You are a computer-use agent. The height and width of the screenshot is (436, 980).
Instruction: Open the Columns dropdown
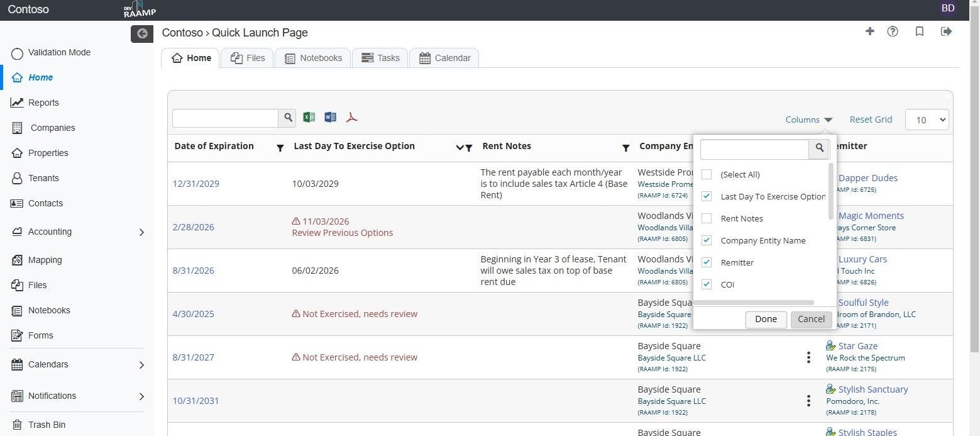[808, 120]
